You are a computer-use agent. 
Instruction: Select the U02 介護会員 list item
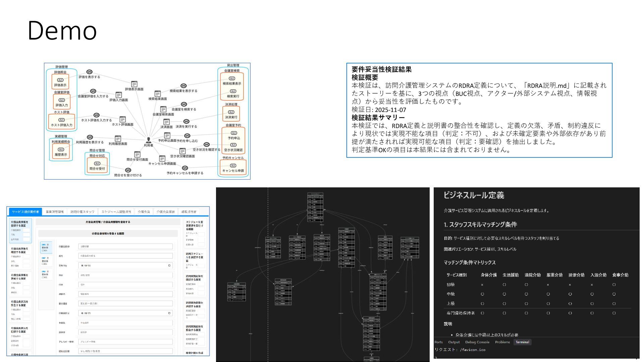click(46, 261)
